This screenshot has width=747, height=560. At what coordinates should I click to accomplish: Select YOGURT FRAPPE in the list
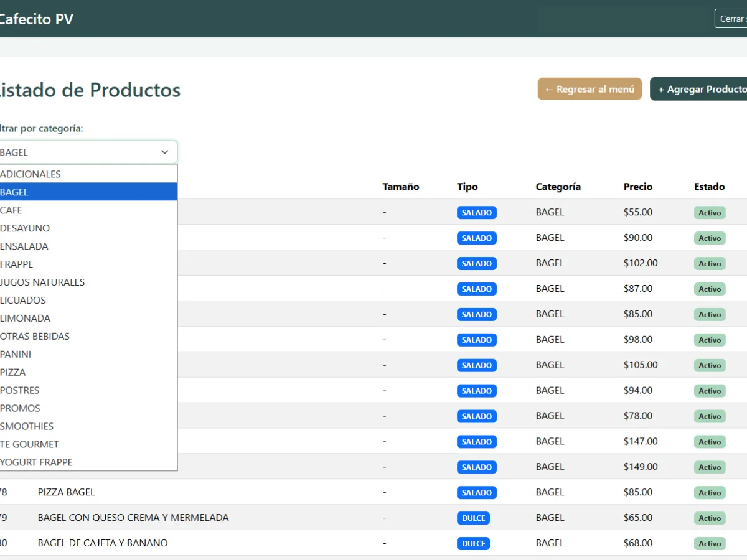[35, 462]
